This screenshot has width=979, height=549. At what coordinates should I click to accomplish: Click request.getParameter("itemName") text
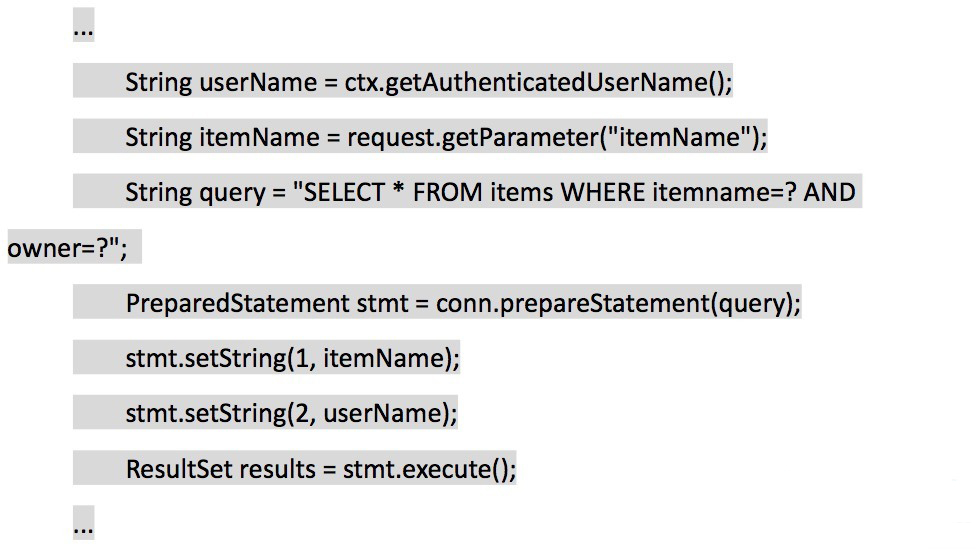(x=557, y=137)
